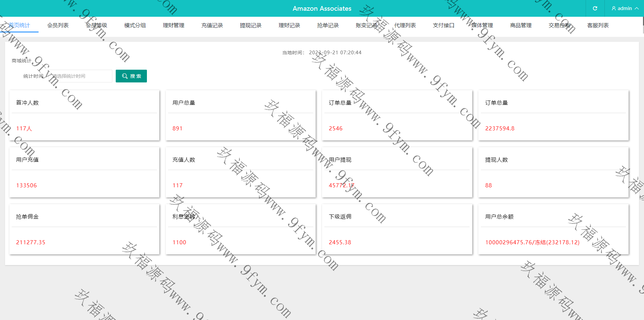Open the 商品管理 tab
The width and height of the screenshot is (644, 320).
(521, 25)
